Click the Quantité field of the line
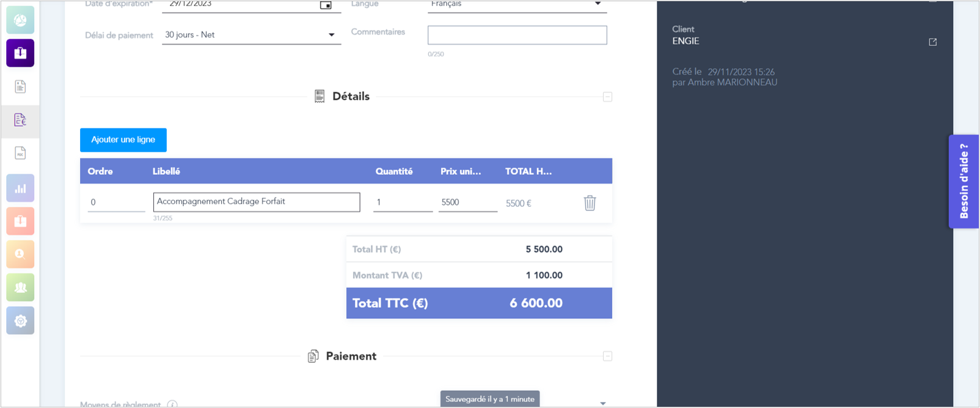Viewport: 980px width, 408px height. point(403,202)
